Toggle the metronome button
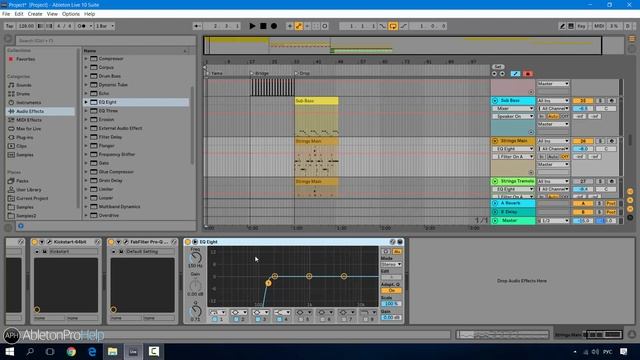 tap(82, 26)
